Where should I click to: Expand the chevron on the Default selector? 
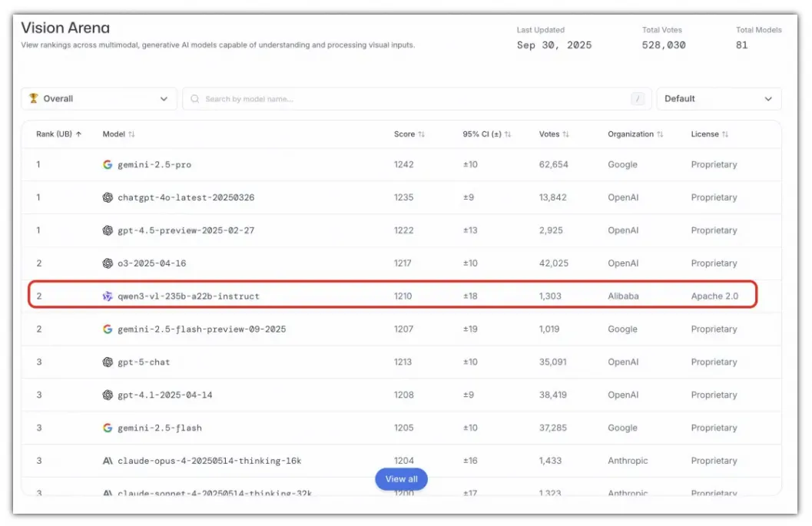coord(768,99)
